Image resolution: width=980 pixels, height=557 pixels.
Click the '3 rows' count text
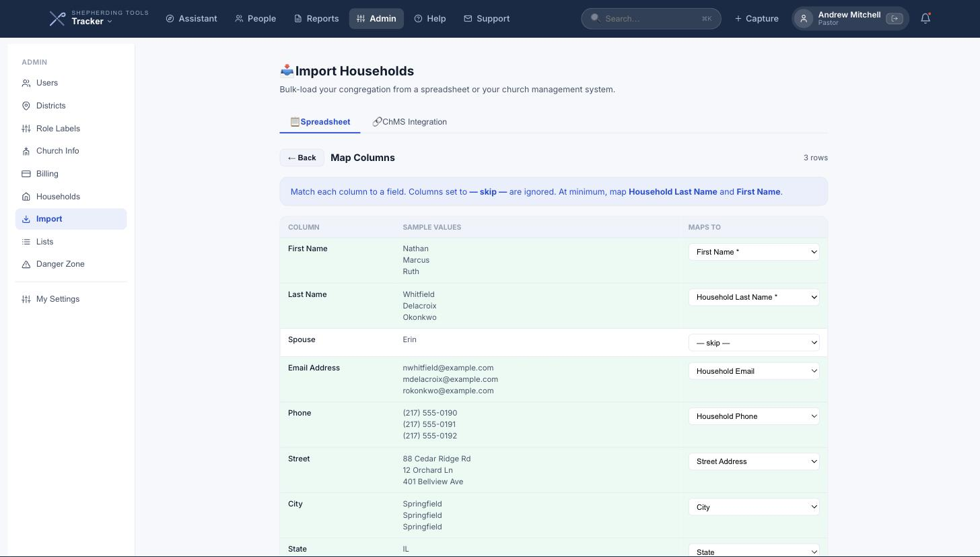[816, 158]
